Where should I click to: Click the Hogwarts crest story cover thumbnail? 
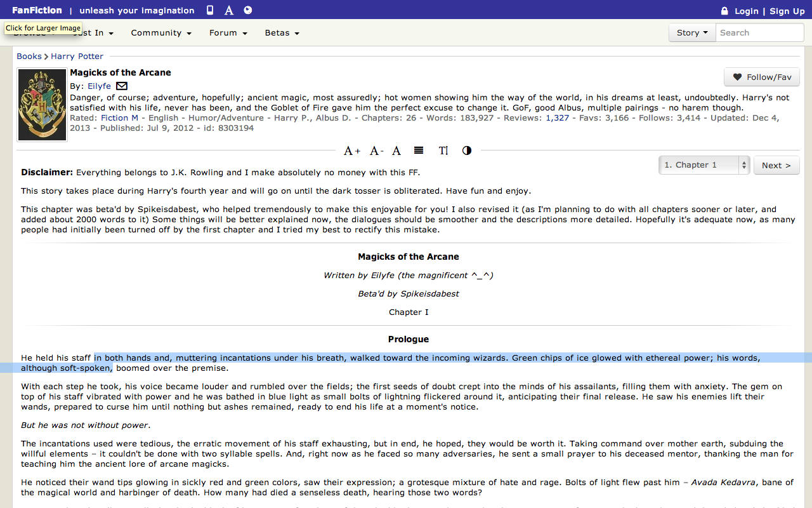(x=42, y=105)
